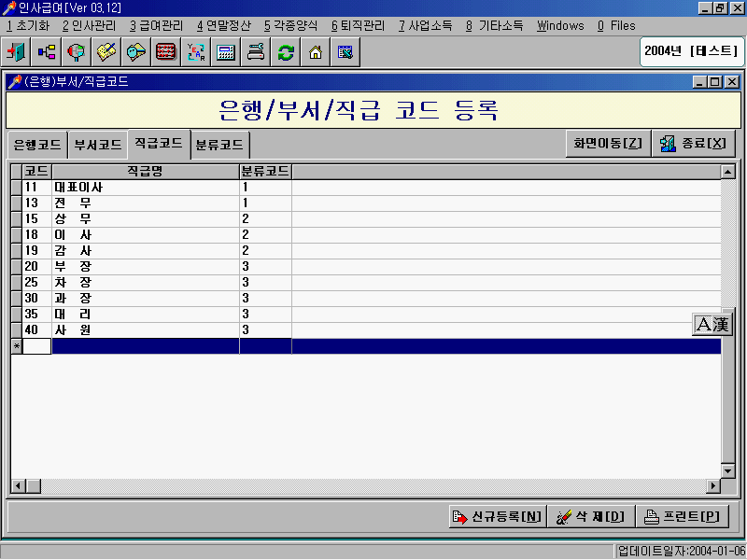Click the envelope search toolbar icon
This screenshot has height=560, width=747.
(135, 52)
